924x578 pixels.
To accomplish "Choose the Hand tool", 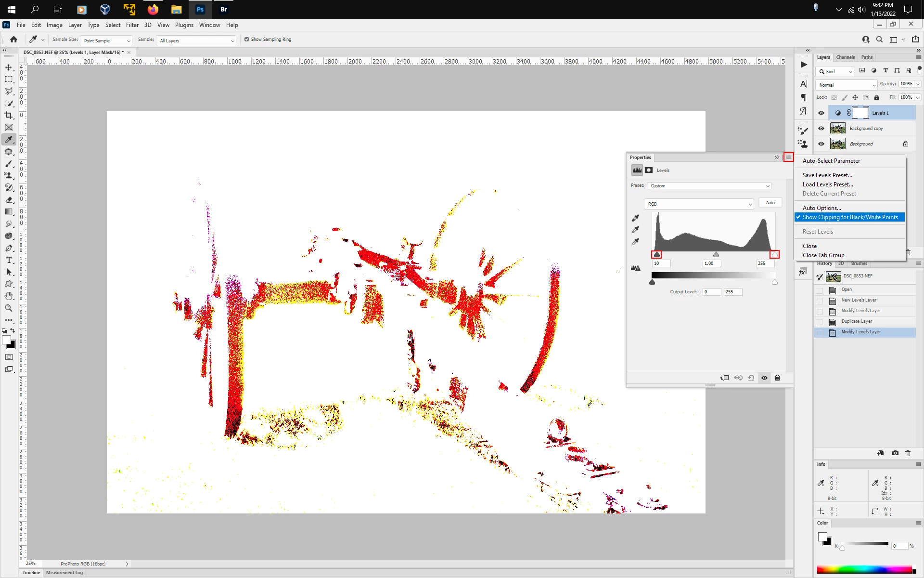I will 9,296.
